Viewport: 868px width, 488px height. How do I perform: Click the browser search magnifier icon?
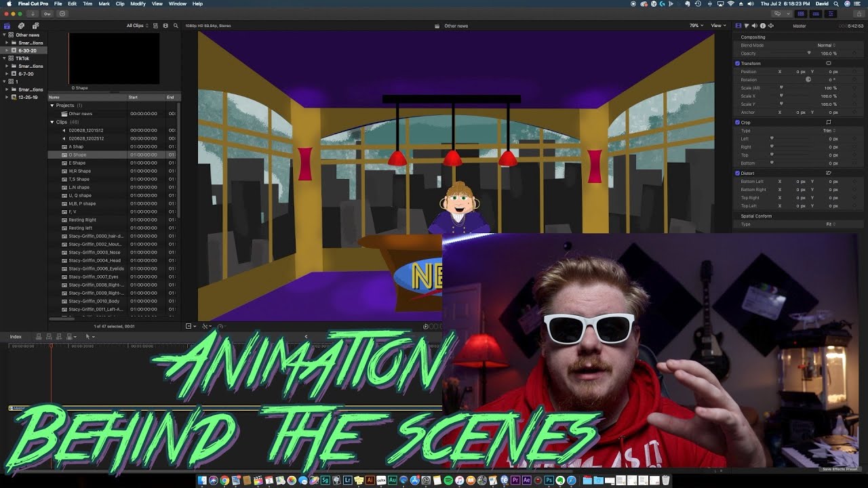[176, 26]
